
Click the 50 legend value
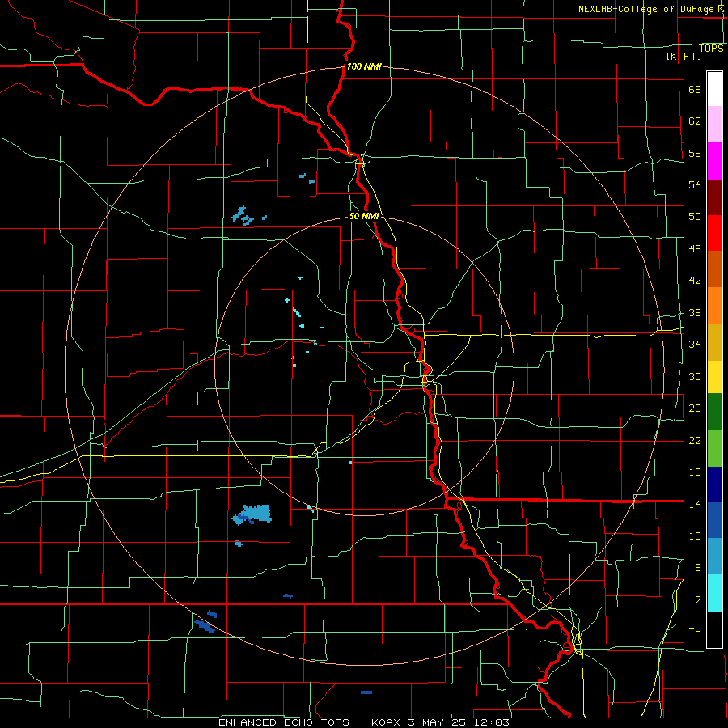pos(695,217)
